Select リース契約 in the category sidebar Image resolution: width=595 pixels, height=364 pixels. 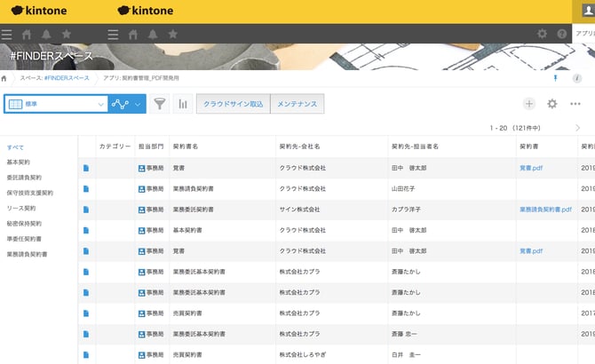tap(22, 208)
